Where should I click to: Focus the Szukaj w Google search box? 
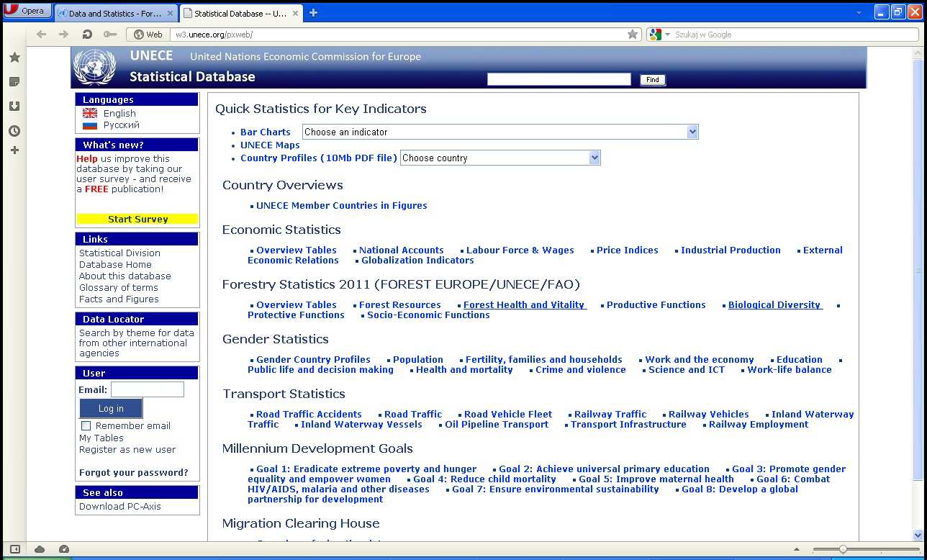point(795,35)
